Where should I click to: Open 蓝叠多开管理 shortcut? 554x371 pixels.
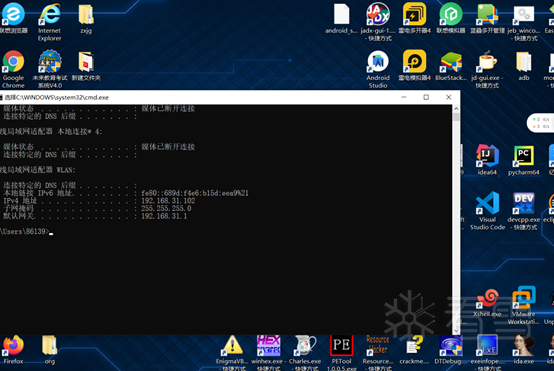coord(487,18)
